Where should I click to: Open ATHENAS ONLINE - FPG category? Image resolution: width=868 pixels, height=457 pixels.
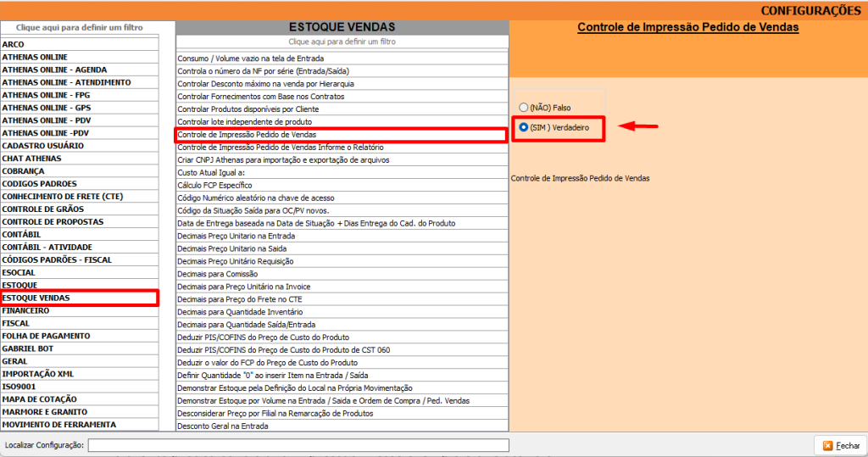(x=79, y=95)
